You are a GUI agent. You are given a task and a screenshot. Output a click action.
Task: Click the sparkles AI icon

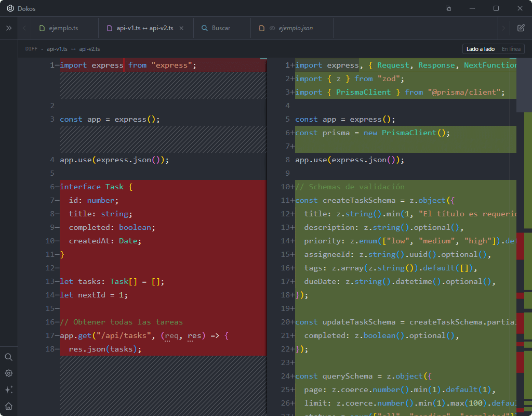point(9,389)
